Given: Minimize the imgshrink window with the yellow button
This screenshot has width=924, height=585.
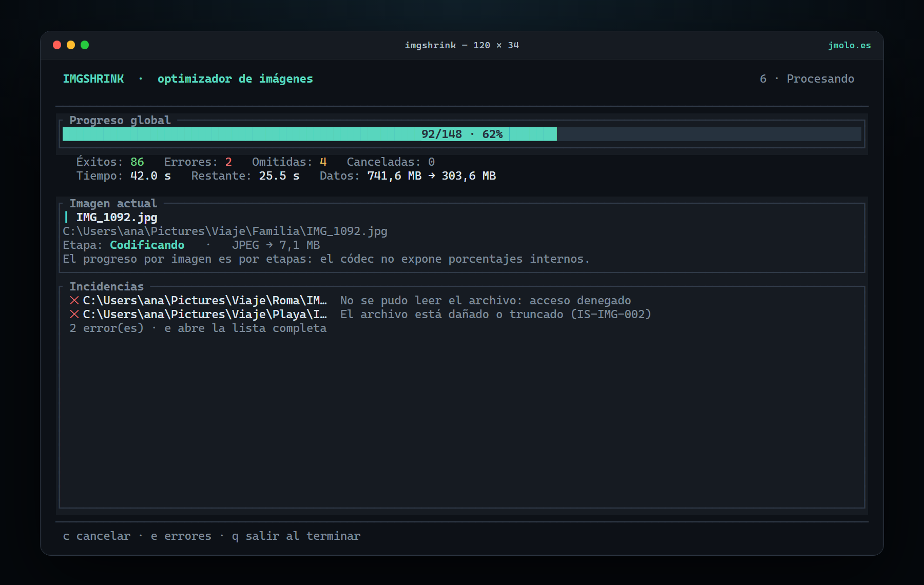Looking at the screenshot, I should point(71,45).
